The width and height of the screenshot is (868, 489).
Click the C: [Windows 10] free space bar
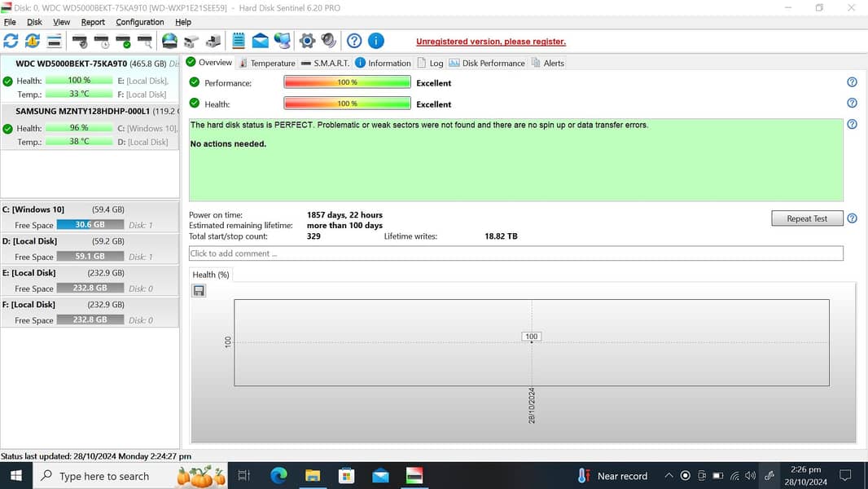[x=90, y=225]
